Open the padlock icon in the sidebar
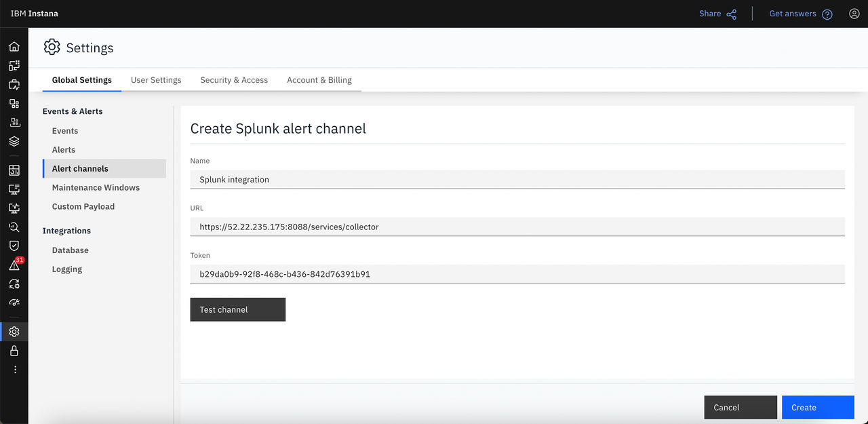The width and height of the screenshot is (868, 424). click(14, 351)
